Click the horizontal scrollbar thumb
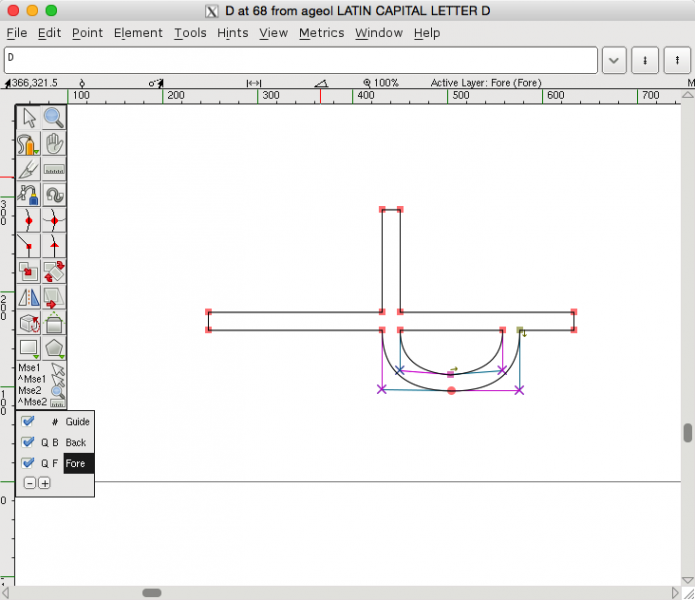 151,592
